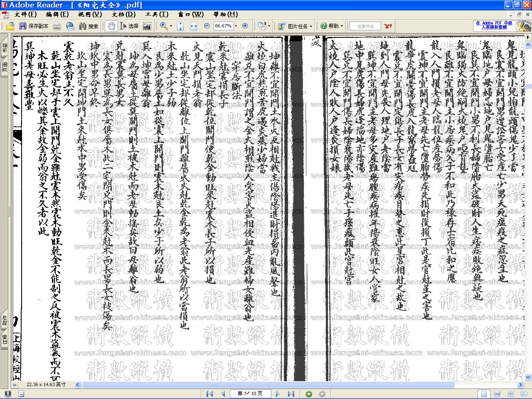Go to the previous page
The height and width of the screenshot is (399, 532).
[223, 394]
